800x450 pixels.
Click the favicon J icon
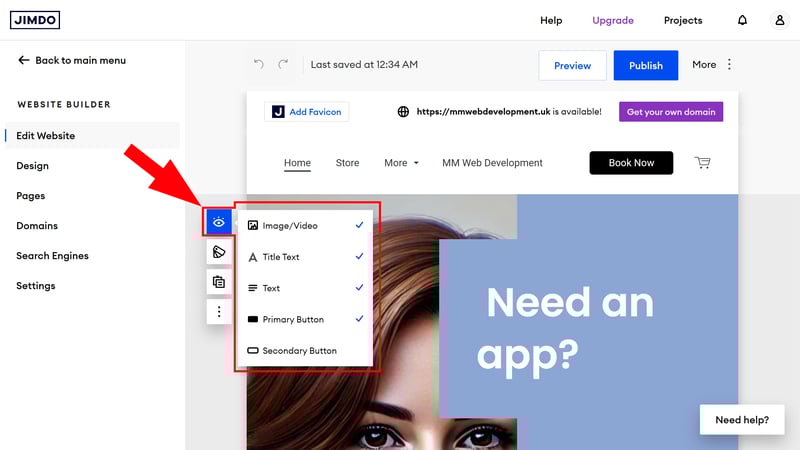[278, 112]
